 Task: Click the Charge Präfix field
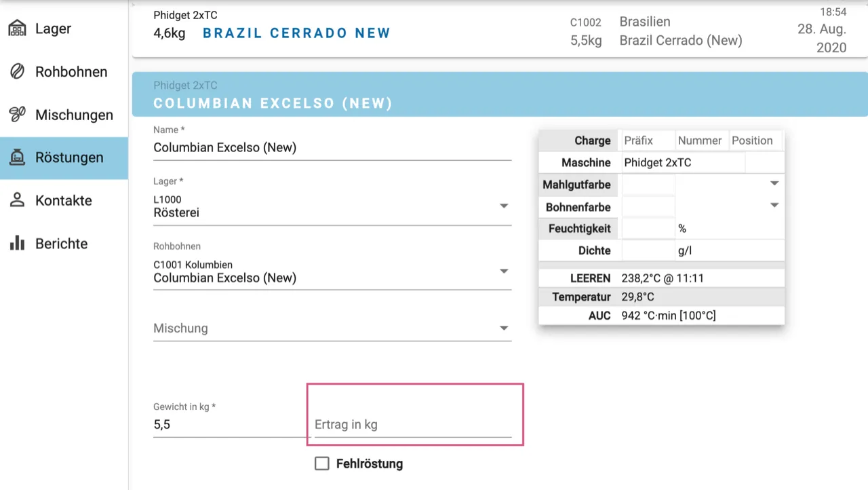click(647, 140)
